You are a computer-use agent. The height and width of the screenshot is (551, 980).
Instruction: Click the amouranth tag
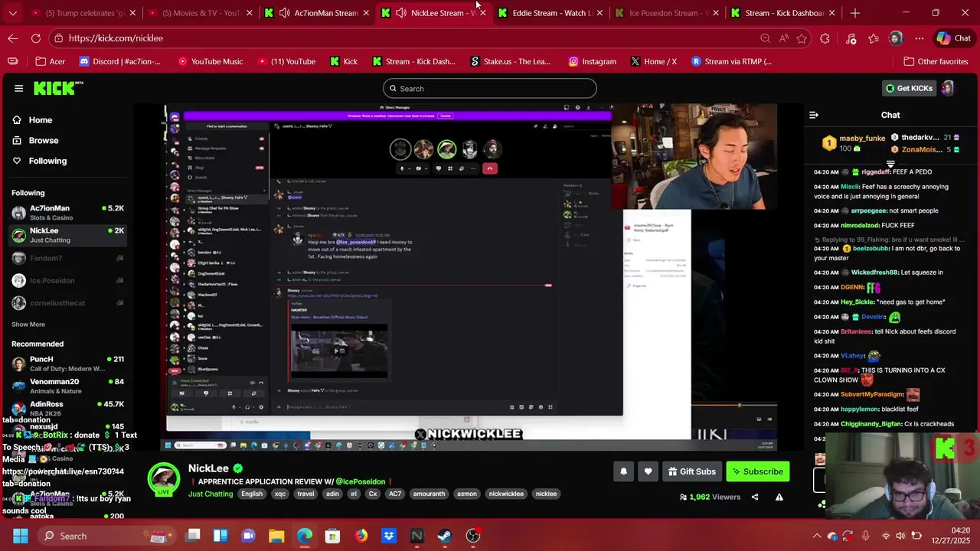click(429, 494)
